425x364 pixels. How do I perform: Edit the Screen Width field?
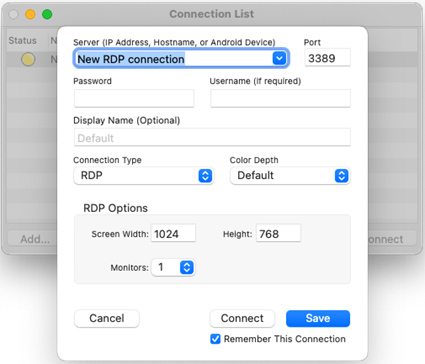173,233
